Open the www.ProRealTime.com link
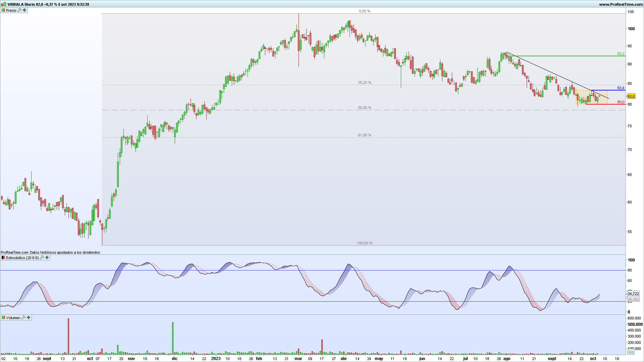 (x=621, y=4)
